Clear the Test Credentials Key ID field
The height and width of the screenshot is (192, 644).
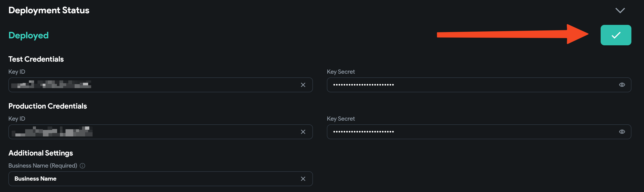(x=303, y=85)
